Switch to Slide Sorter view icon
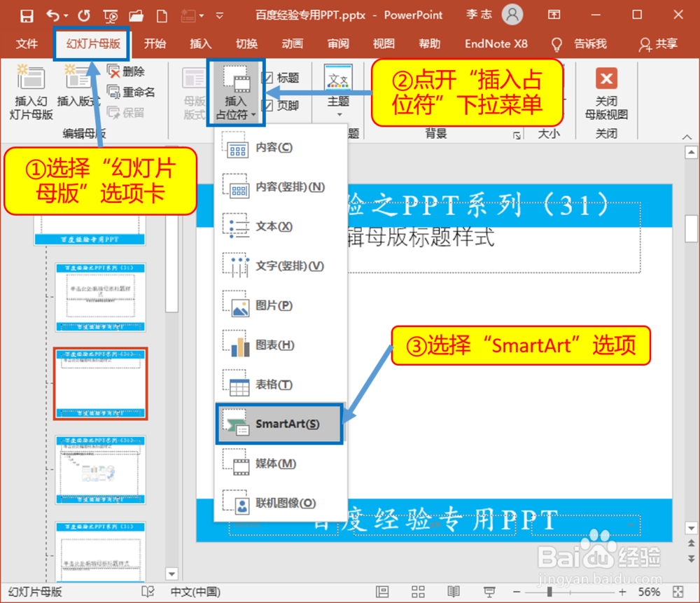Image resolution: width=700 pixels, height=603 pixels. [x=418, y=592]
